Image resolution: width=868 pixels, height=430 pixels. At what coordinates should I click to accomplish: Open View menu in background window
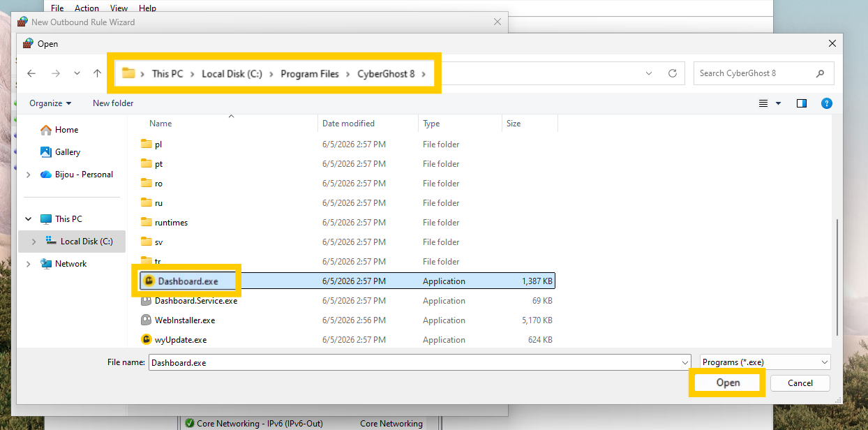click(x=119, y=8)
